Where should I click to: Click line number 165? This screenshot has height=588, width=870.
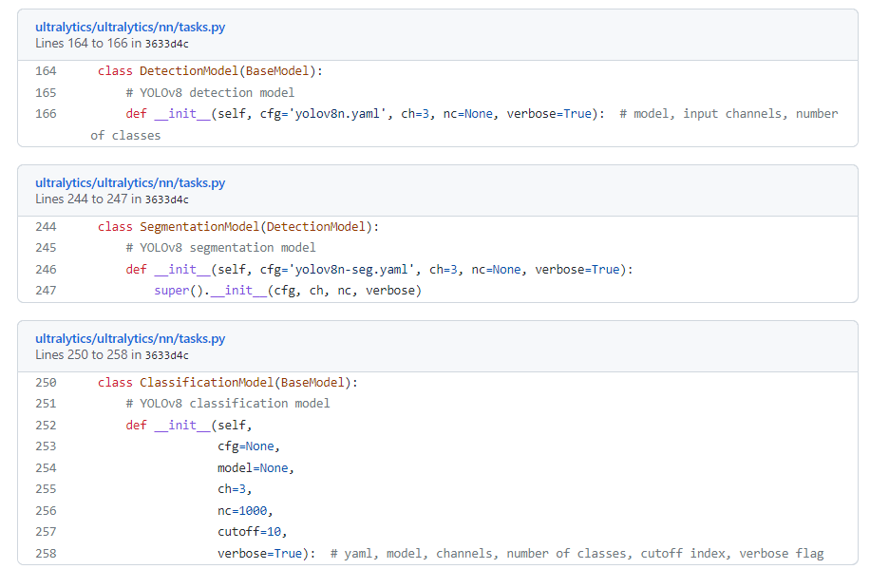point(46,93)
